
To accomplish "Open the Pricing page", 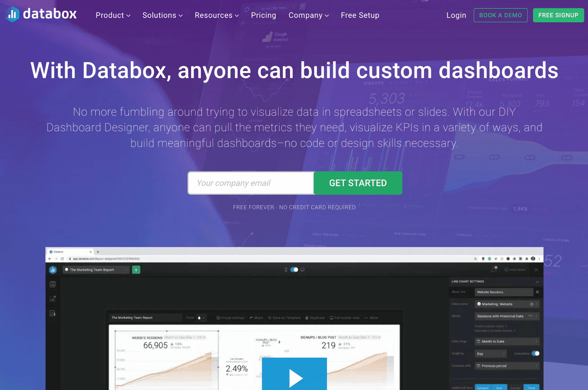I will (x=263, y=15).
